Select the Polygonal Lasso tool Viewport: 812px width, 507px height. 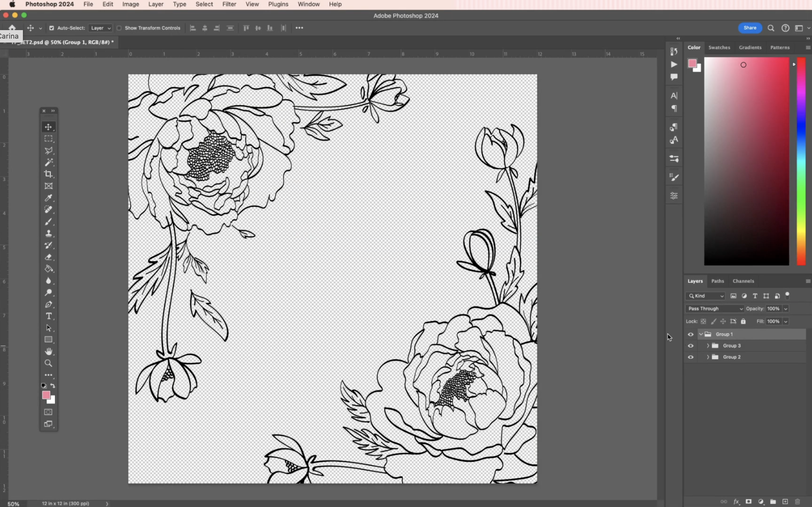(x=49, y=150)
